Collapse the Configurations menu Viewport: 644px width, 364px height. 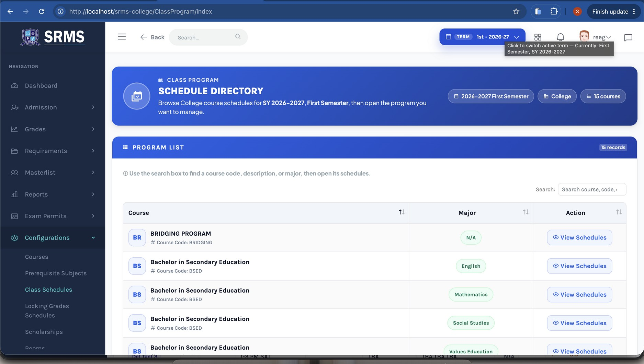(53, 238)
